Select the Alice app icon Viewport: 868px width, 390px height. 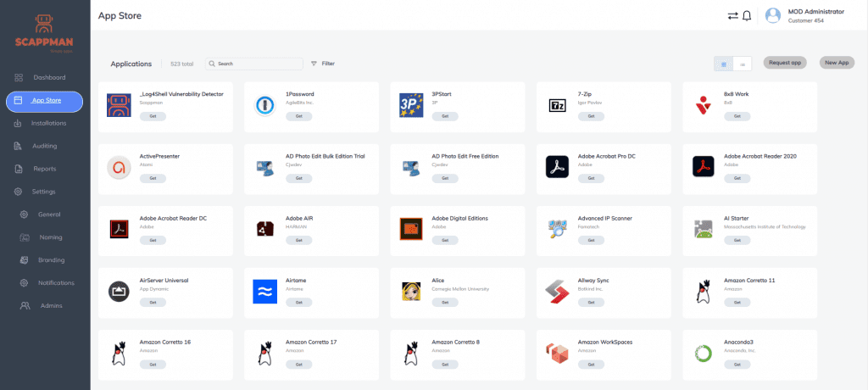click(x=411, y=292)
